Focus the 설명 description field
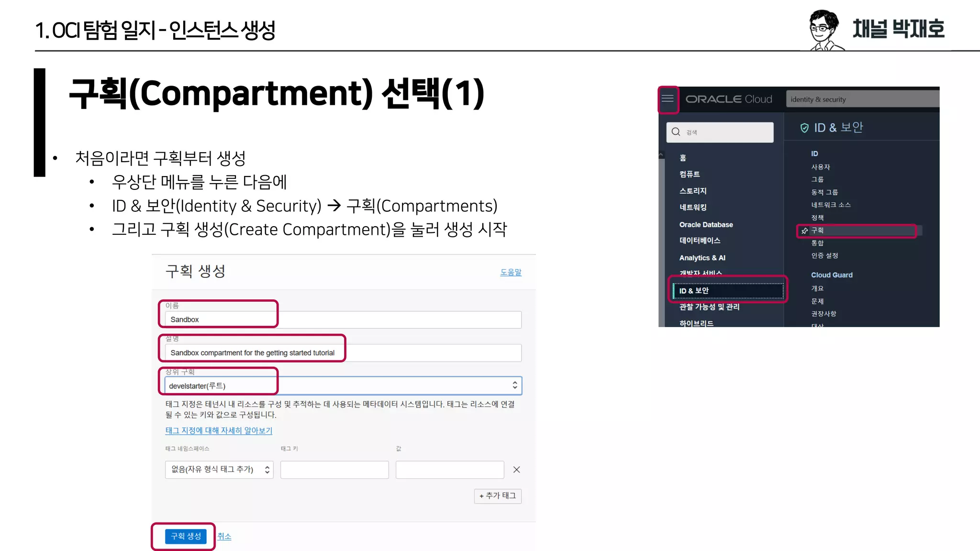Viewport: 980px width, 551px height. (343, 353)
